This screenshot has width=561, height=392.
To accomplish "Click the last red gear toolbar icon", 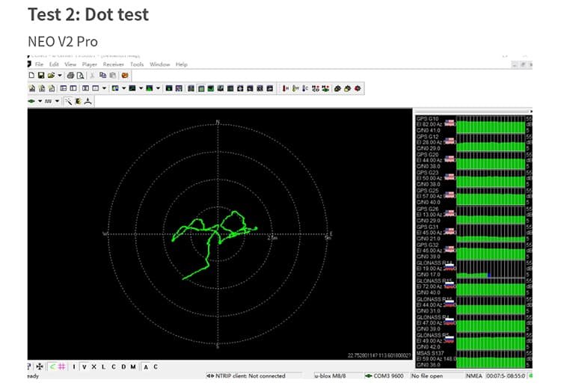I will pos(358,88).
